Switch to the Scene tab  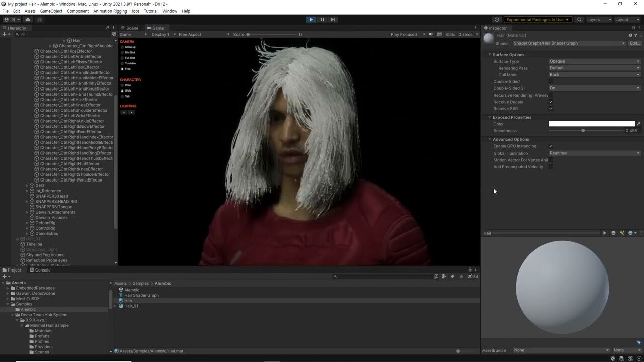(130, 28)
